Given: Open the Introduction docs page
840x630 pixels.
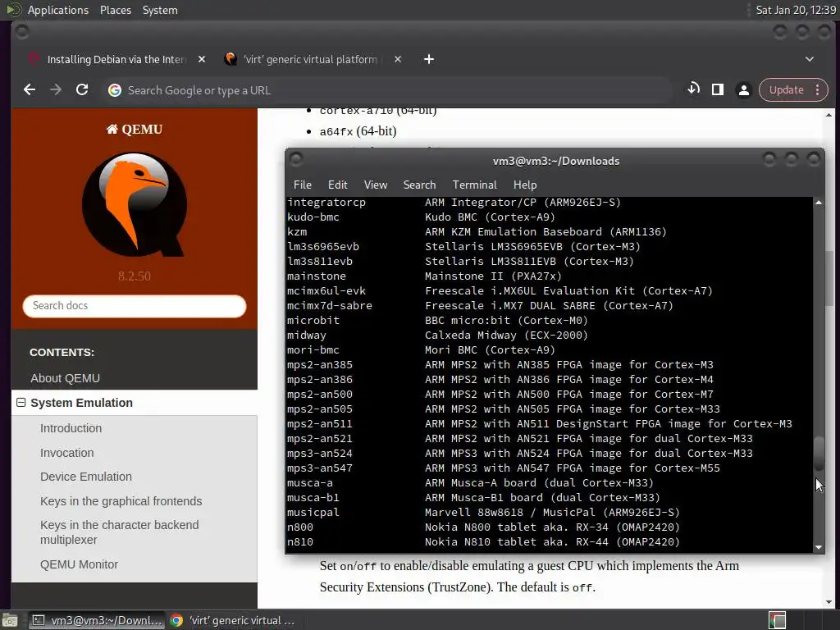Looking at the screenshot, I should click(71, 428).
